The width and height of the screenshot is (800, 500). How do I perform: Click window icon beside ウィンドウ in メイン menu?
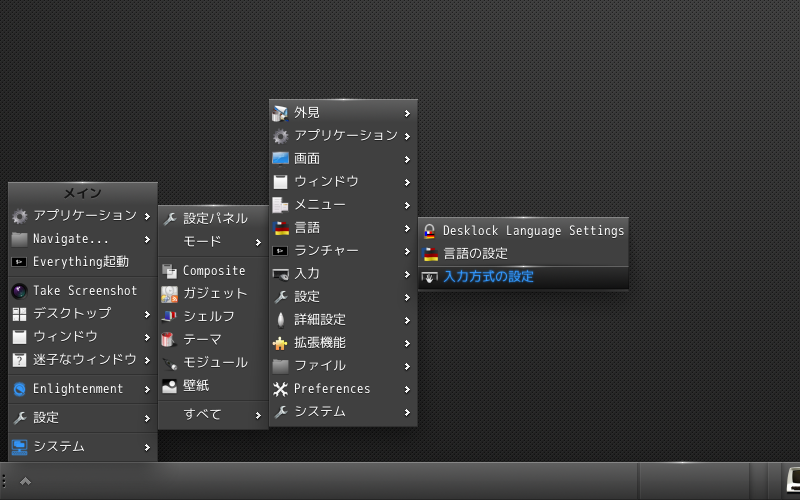click(x=19, y=337)
